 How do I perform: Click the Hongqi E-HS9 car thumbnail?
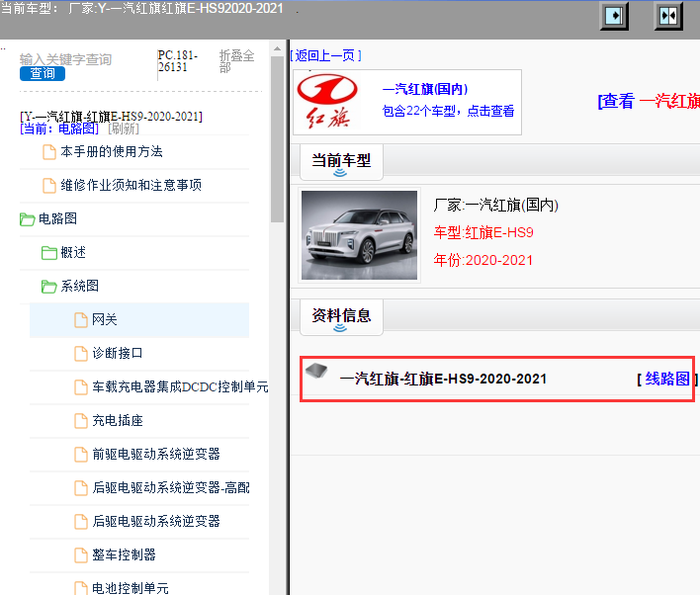pos(359,235)
